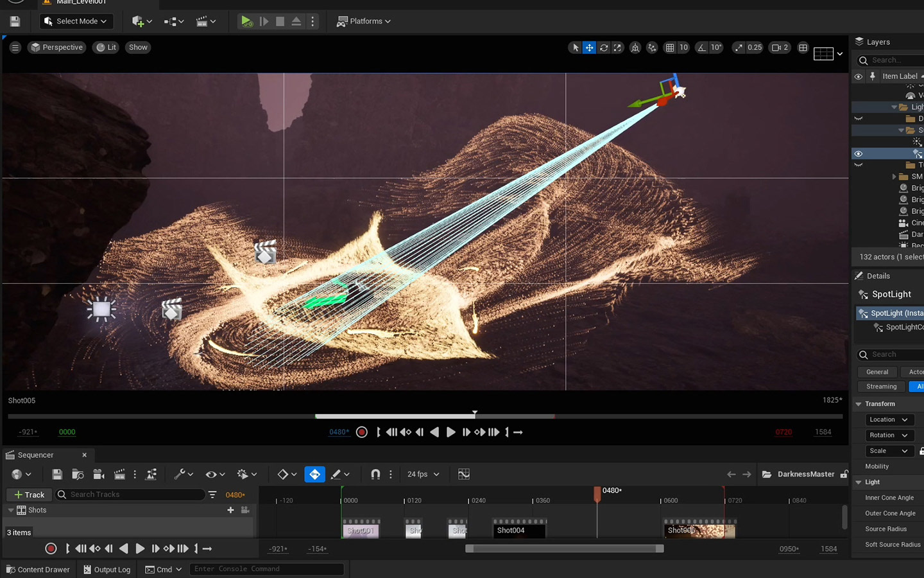The width and height of the screenshot is (924, 578).
Task: Open the Platforms menu
Action: (364, 21)
